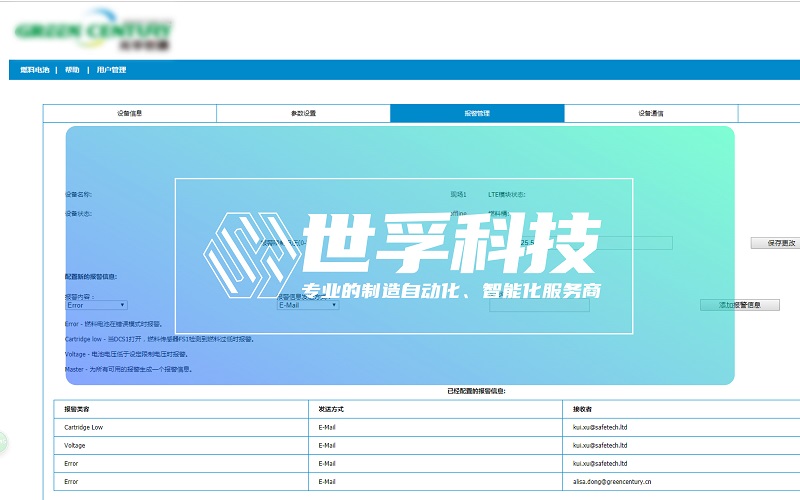Open the 用户管理 menu
800x500 pixels.
(x=111, y=70)
